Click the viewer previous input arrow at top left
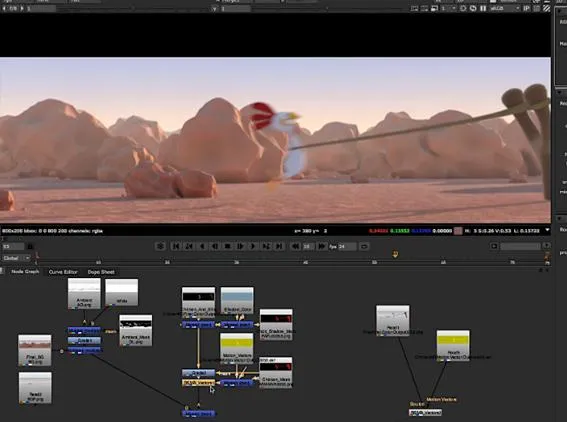 [4, 8]
